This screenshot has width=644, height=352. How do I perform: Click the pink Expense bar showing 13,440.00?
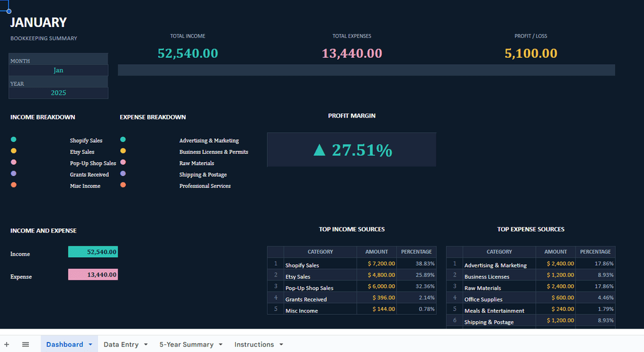pyautogui.click(x=93, y=275)
